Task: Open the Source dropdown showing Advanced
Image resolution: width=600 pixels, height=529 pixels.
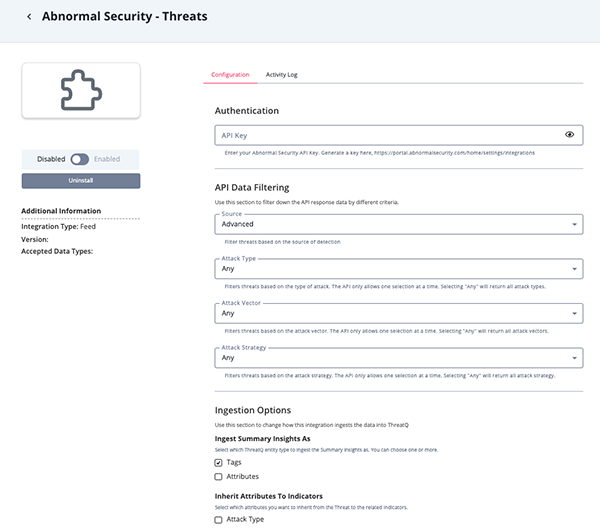Action: (x=399, y=224)
